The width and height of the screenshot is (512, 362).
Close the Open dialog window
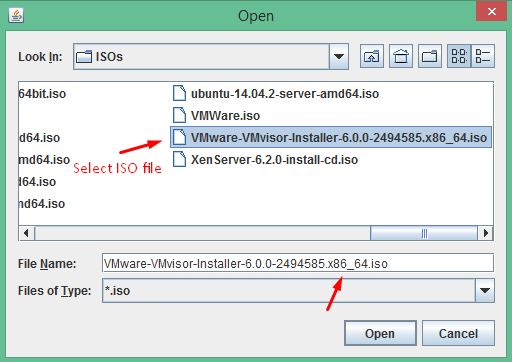tap(491, 11)
